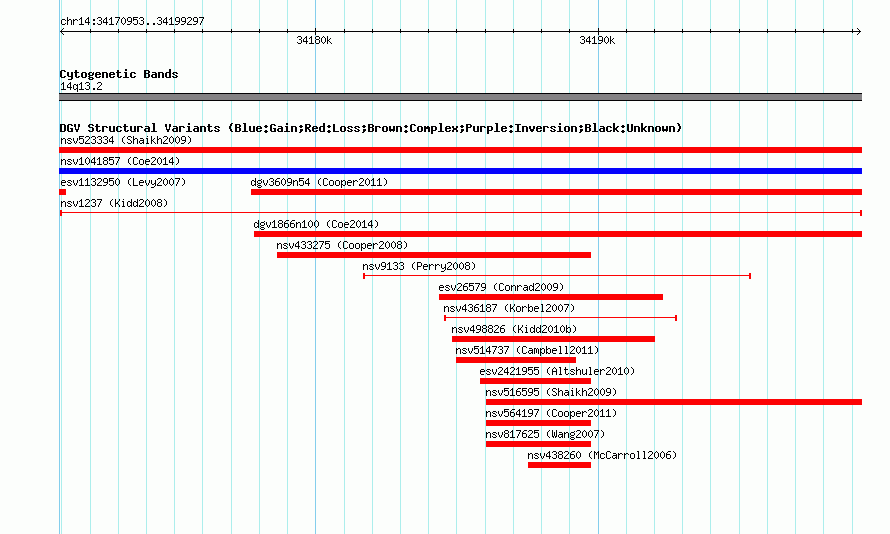Click the nsv1237 (Kidd2008) label
The height and width of the screenshot is (534, 890).
pyautogui.click(x=114, y=203)
